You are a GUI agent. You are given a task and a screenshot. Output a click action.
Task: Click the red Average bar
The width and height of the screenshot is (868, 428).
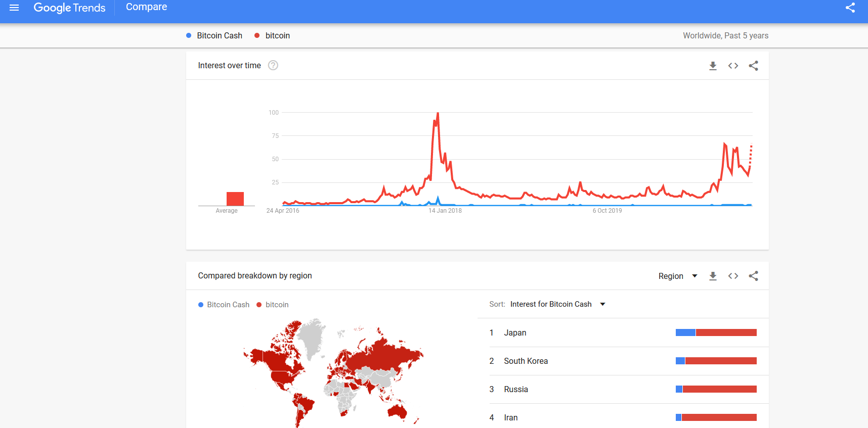point(235,199)
